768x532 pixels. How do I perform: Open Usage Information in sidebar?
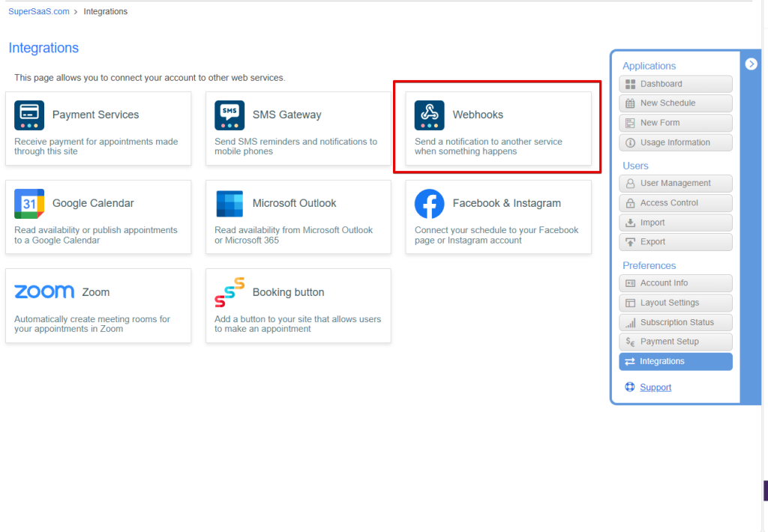pyautogui.click(x=675, y=142)
